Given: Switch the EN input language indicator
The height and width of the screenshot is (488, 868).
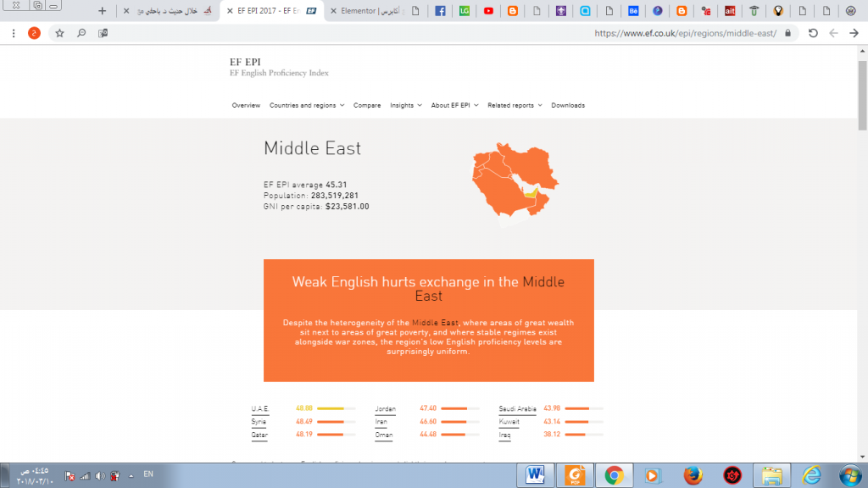Looking at the screenshot, I should tap(148, 474).
